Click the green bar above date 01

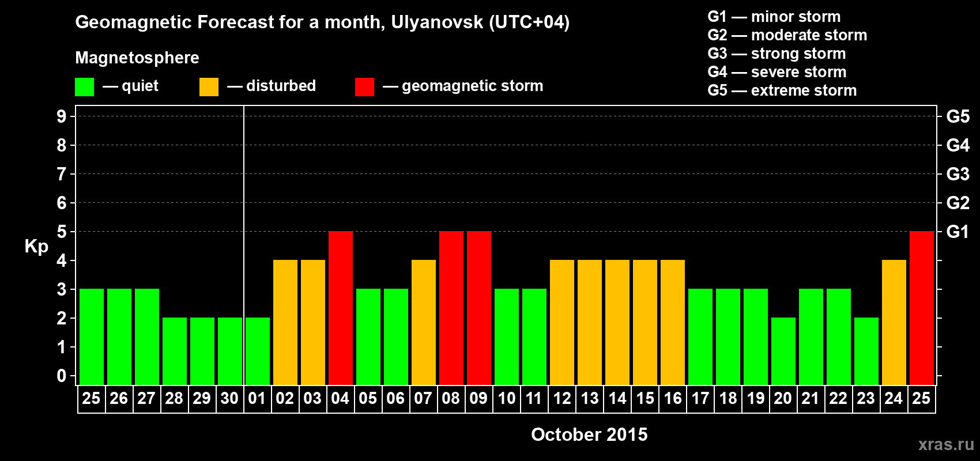pos(258,351)
